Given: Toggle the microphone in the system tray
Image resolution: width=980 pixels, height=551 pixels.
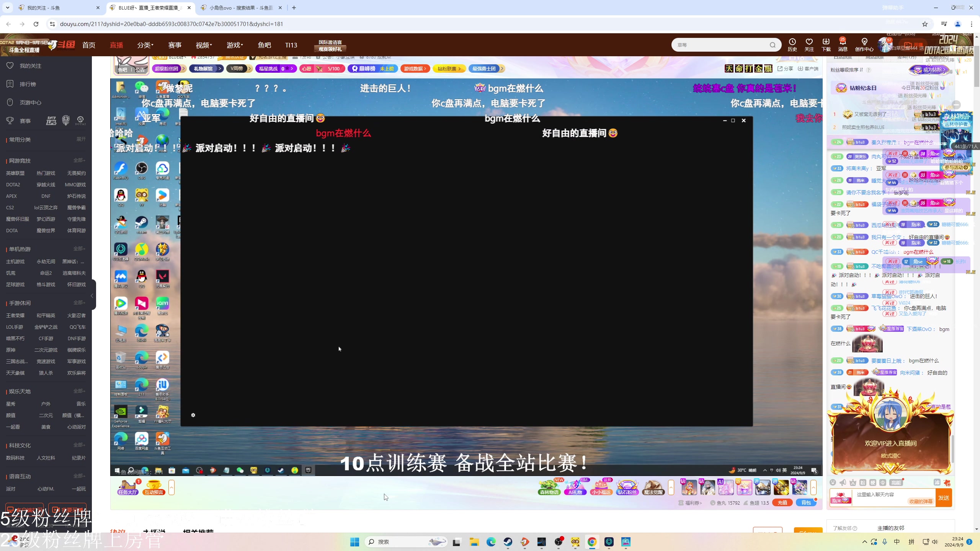Looking at the screenshot, I should pyautogui.click(x=884, y=542).
